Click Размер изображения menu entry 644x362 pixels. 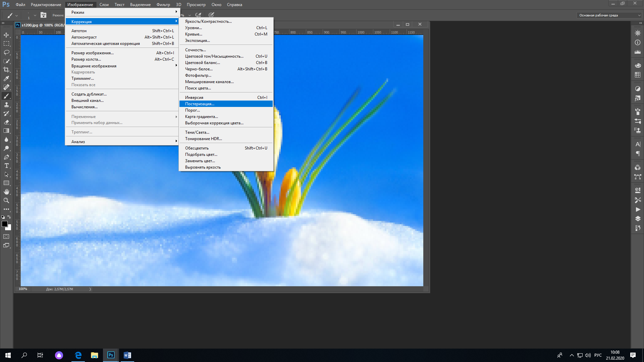93,53
